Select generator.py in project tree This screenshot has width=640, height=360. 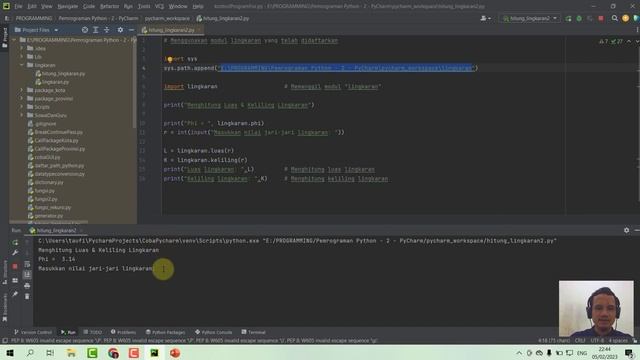[45, 216]
